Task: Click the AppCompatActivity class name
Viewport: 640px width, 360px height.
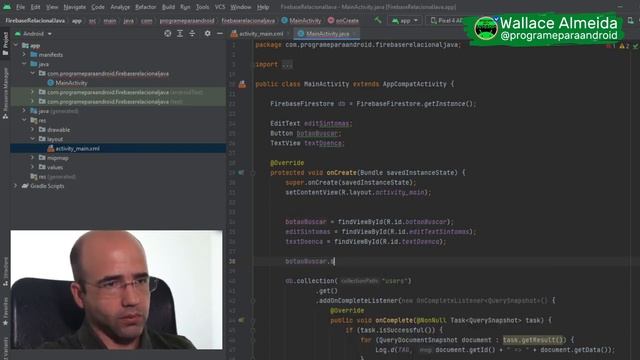Action: point(414,84)
